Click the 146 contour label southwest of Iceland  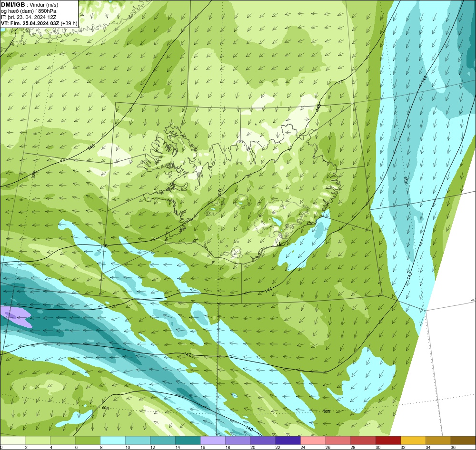tap(104, 245)
